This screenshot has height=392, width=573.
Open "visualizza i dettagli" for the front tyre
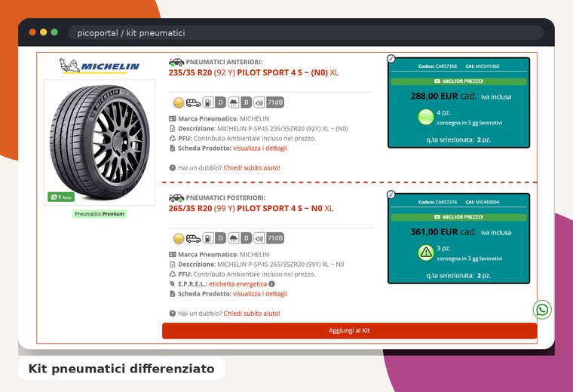[260, 149]
